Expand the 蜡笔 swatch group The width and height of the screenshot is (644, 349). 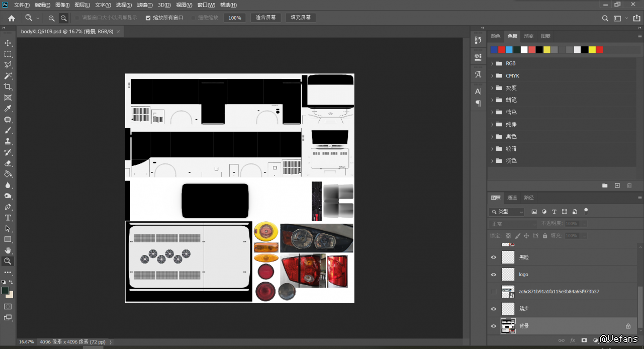coord(492,100)
